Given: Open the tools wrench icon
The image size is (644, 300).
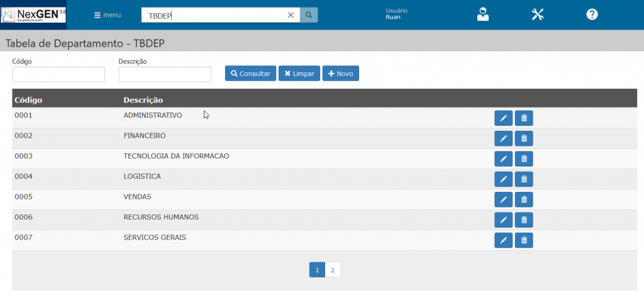Looking at the screenshot, I should (537, 14).
